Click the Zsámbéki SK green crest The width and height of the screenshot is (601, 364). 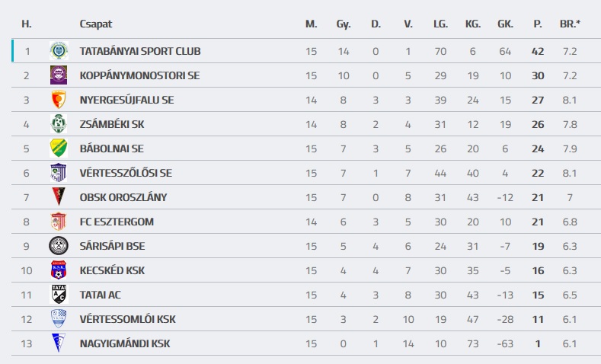click(x=59, y=124)
